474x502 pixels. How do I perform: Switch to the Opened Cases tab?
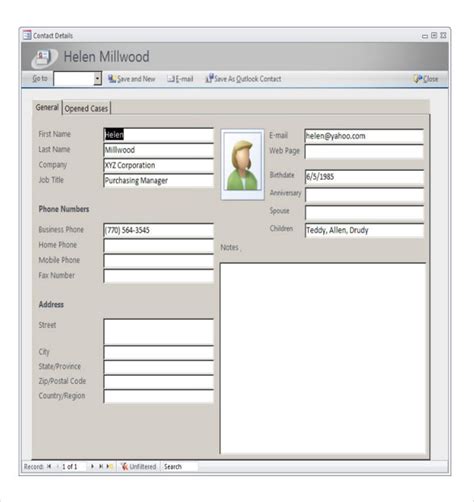(x=86, y=108)
